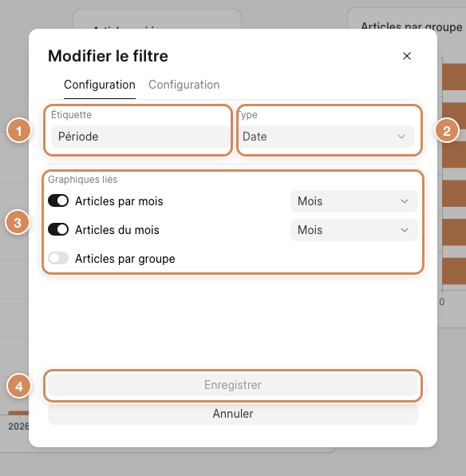Screen dimensions: 466x476
Task: Click the Articles du mois row label
Action: point(117,230)
